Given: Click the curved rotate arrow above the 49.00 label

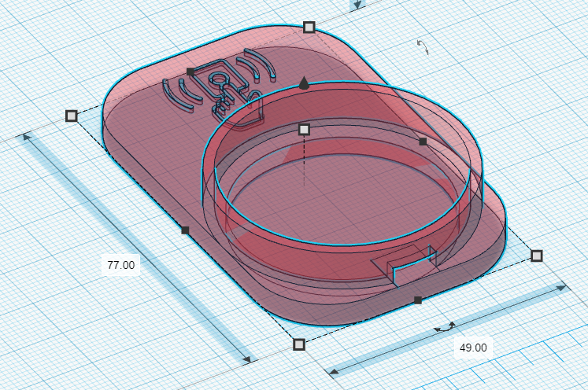Looking at the screenshot, I should (x=445, y=327).
